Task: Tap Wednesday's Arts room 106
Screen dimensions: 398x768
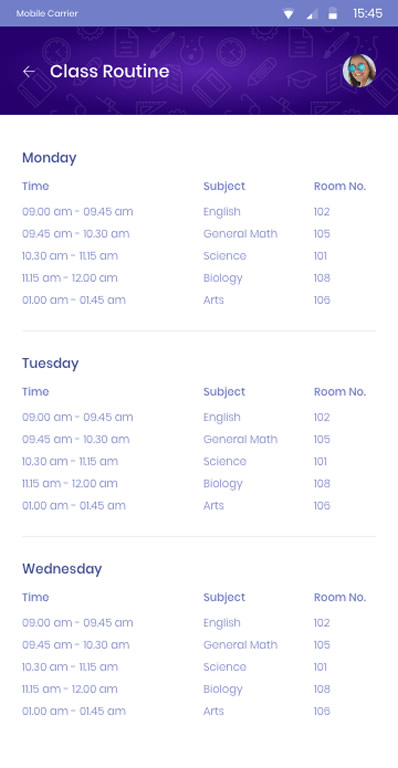Action: 322,711
